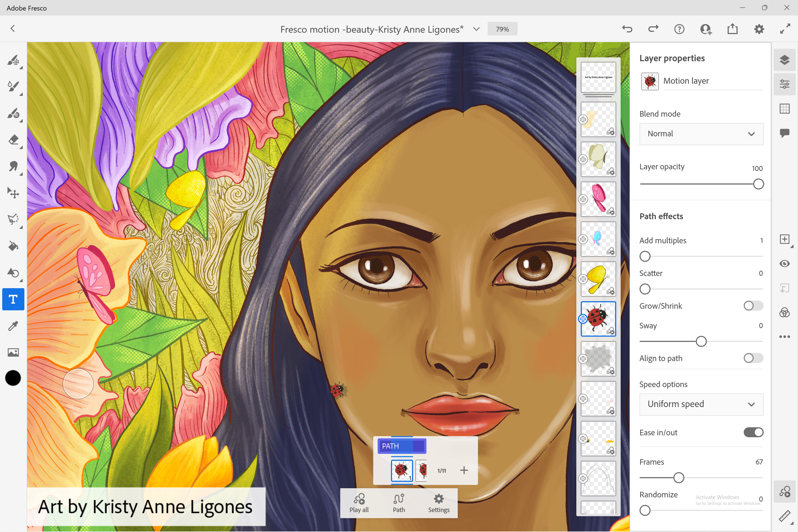Image resolution: width=798 pixels, height=532 pixels.
Task: Open the document title dropdown arrow
Action: pos(476,29)
